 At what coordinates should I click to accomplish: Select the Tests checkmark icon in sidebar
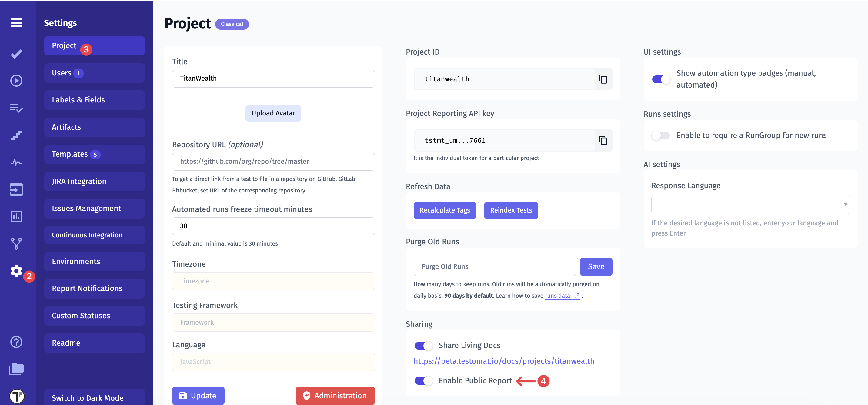pos(16,54)
